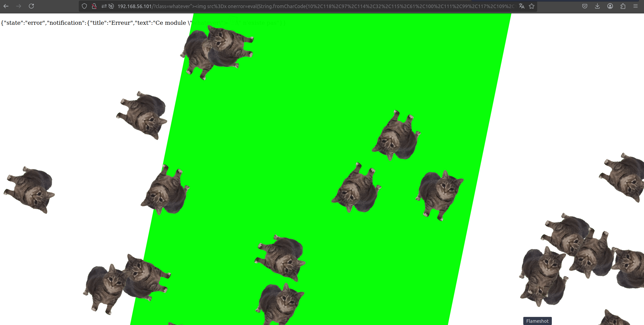Click the JSON error text "Ce module"
The width and height of the screenshot is (644, 325).
coord(171,23)
